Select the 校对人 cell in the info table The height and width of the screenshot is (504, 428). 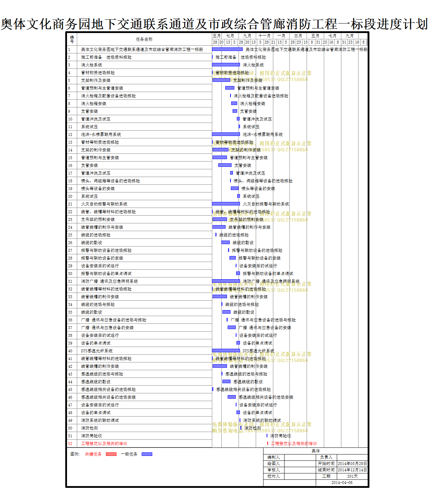274,476
